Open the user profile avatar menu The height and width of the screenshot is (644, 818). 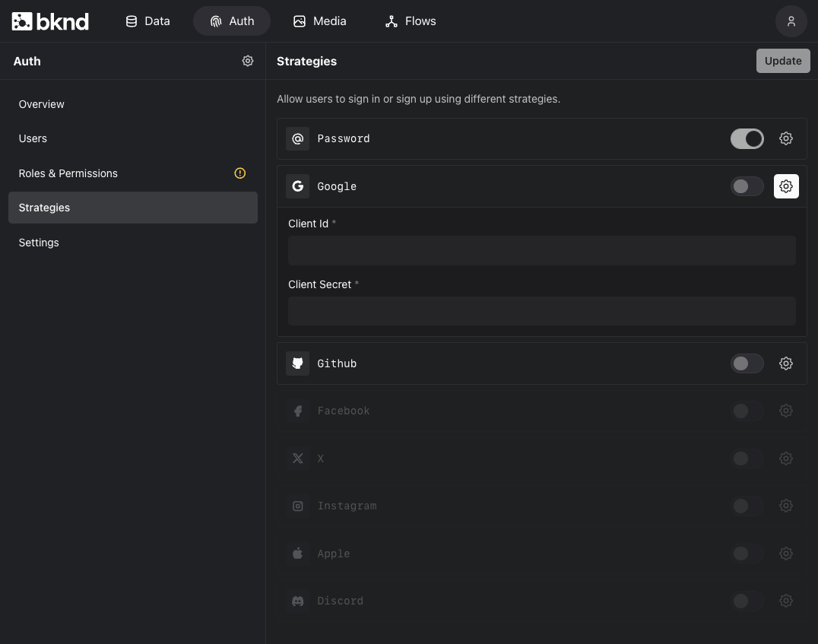[x=791, y=21]
